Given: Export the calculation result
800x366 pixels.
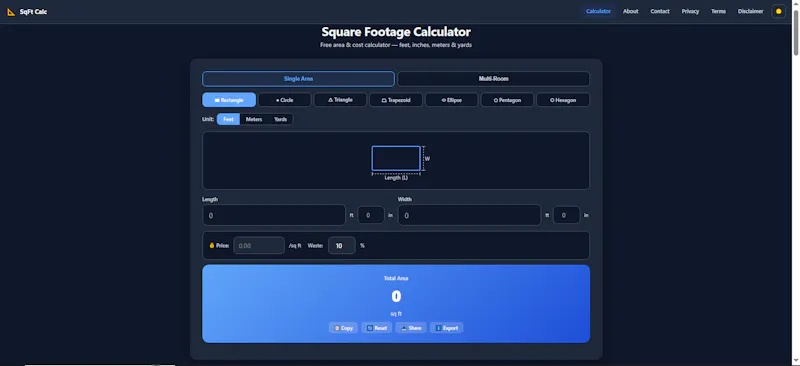Looking at the screenshot, I should click(446, 328).
